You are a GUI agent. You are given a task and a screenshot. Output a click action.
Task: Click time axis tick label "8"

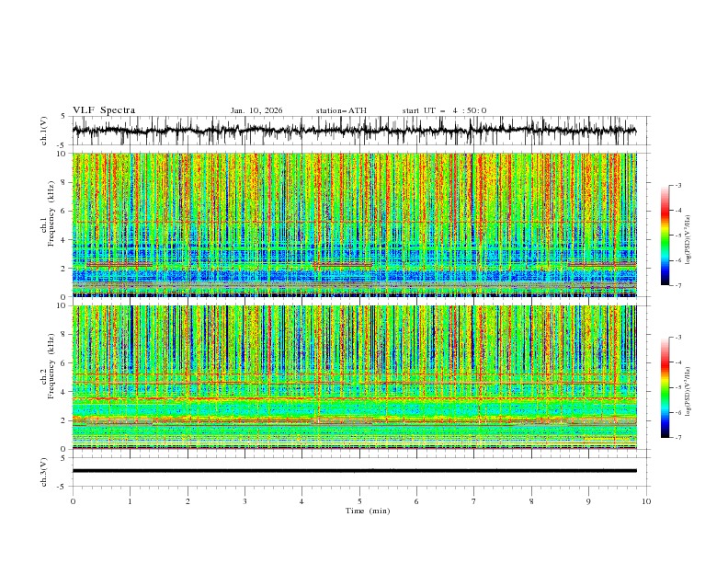click(531, 501)
